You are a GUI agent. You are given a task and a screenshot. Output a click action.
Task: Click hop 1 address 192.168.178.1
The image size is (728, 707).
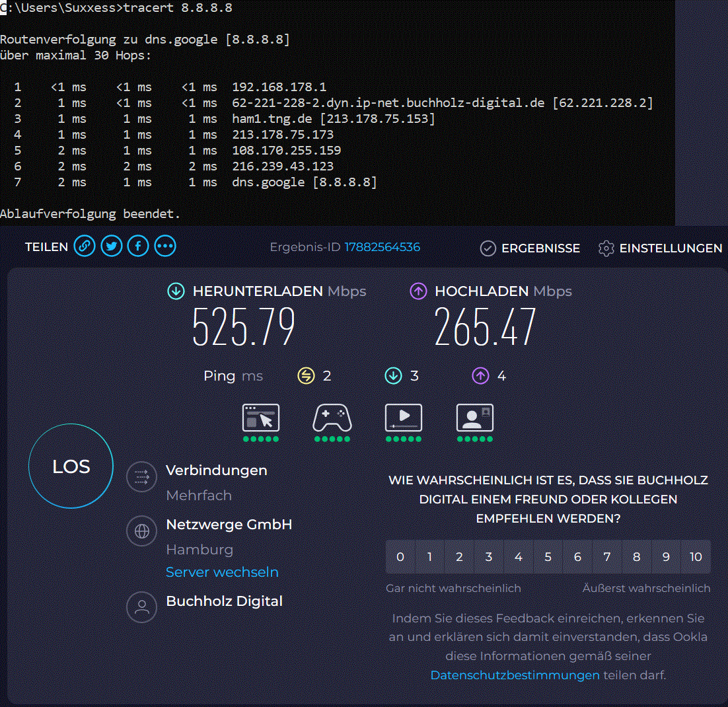pyautogui.click(x=279, y=87)
